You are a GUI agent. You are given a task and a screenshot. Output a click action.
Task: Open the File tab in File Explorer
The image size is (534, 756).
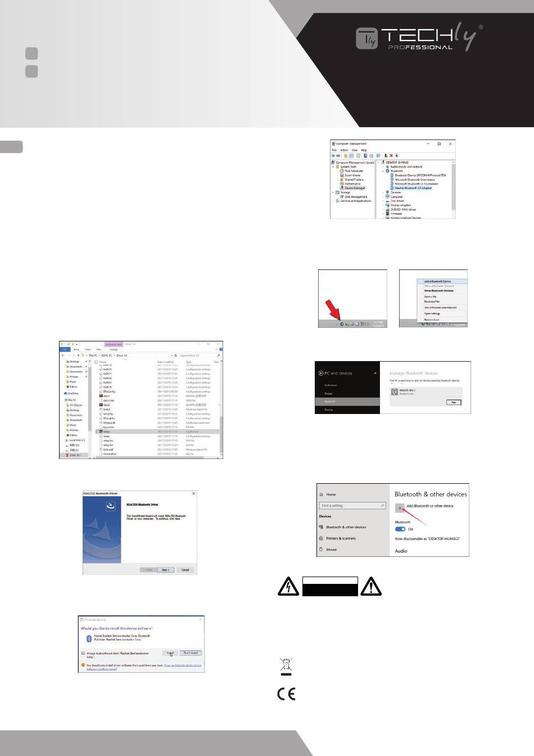65,349
